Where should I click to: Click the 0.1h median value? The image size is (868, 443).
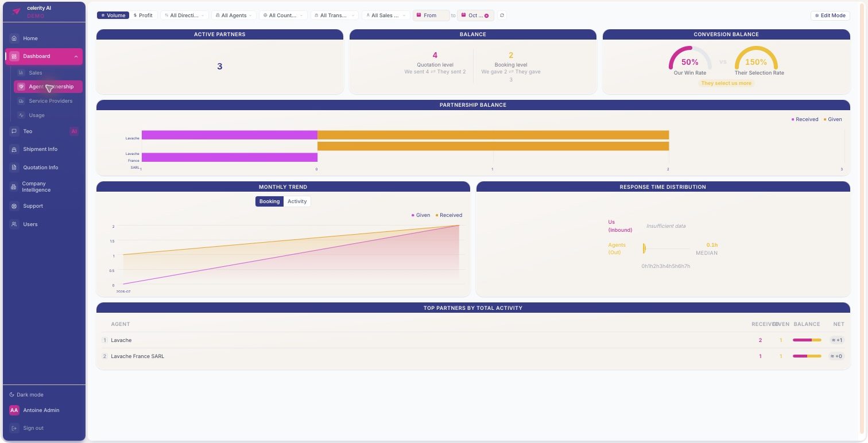tap(712, 245)
